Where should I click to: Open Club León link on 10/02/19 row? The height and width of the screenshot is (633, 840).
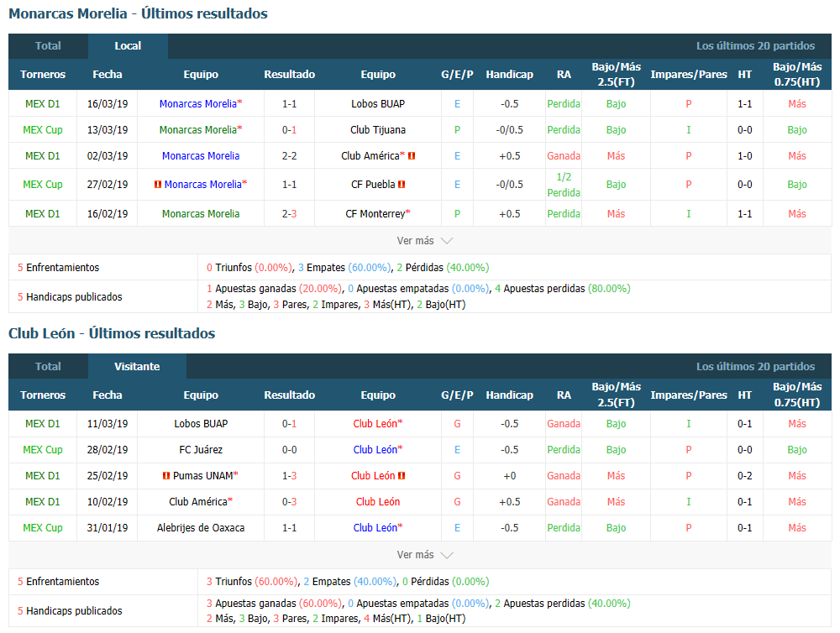[x=378, y=502]
